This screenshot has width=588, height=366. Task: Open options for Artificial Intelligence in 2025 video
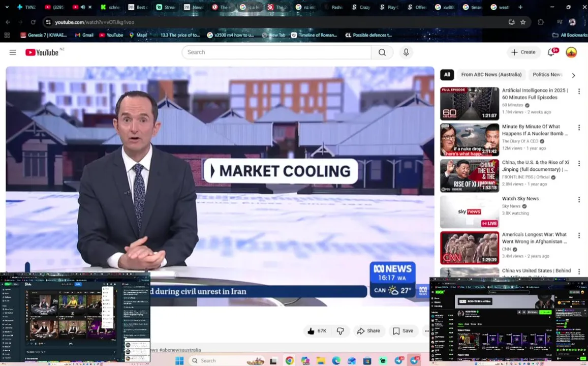click(x=579, y=91)
